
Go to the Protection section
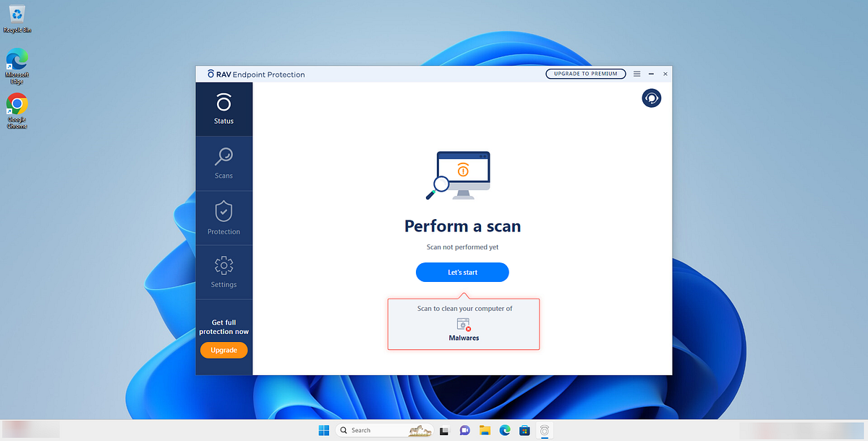coord(224,218)
